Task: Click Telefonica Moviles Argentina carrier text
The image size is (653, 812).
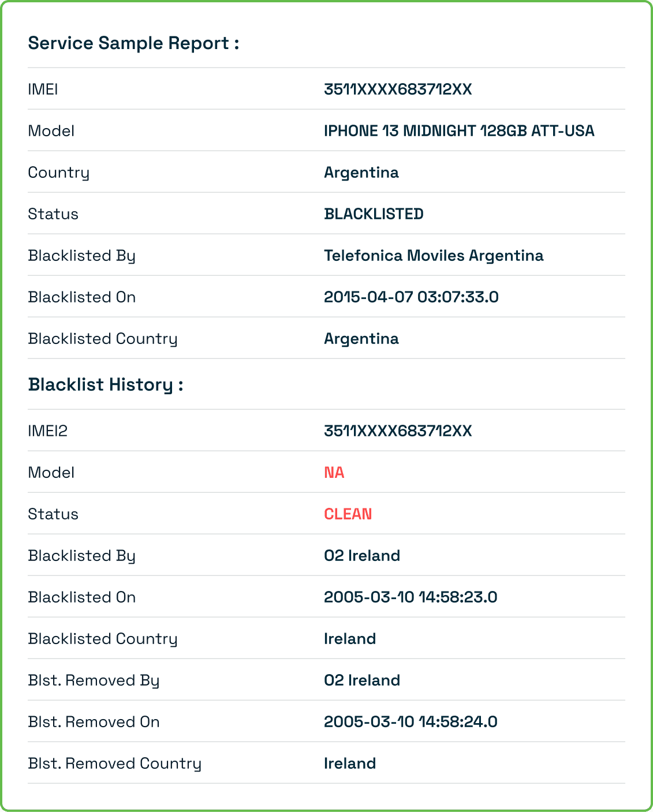Action: click(x=434, y=256)
